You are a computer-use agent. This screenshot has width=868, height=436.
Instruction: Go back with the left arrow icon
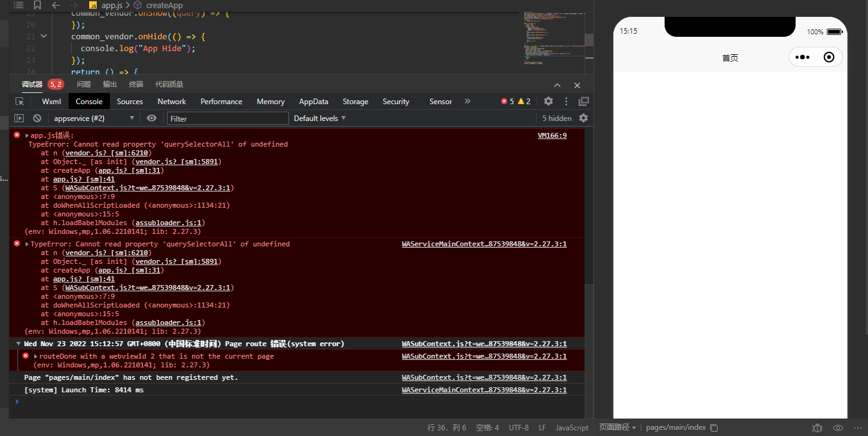pos(56,5)
